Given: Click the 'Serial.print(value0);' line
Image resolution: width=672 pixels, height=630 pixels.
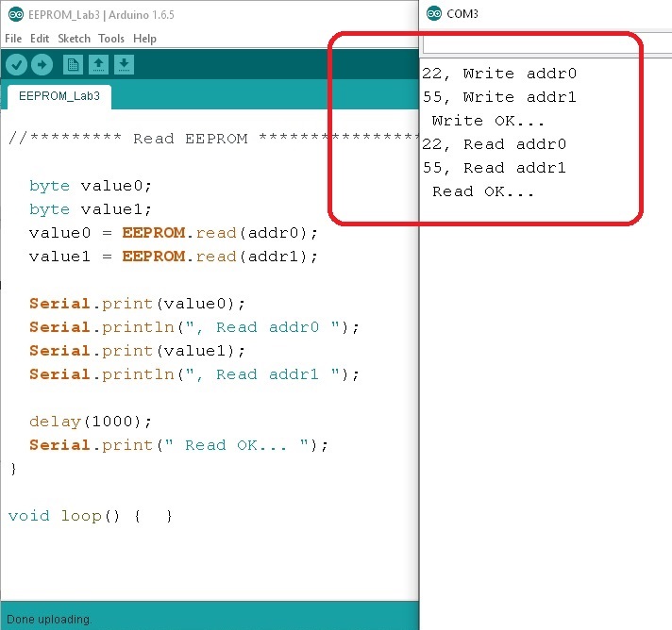Looking at the screenshot, I should pyautogui.click(x=137, y=304).
